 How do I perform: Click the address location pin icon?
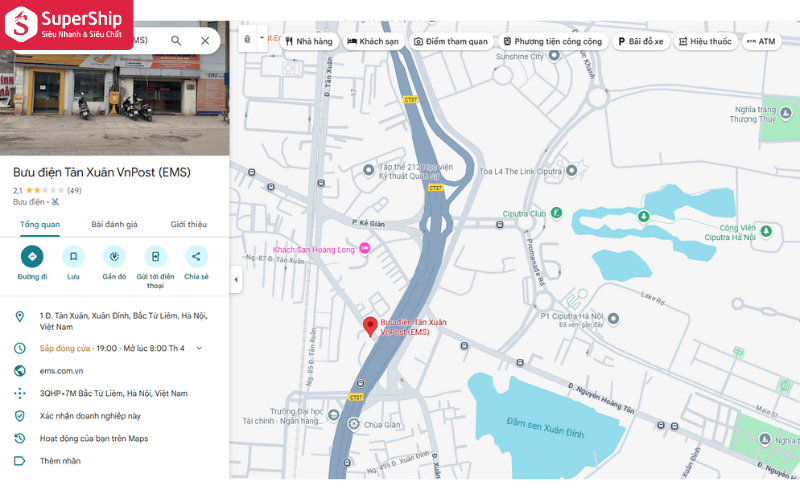(19, 317)
